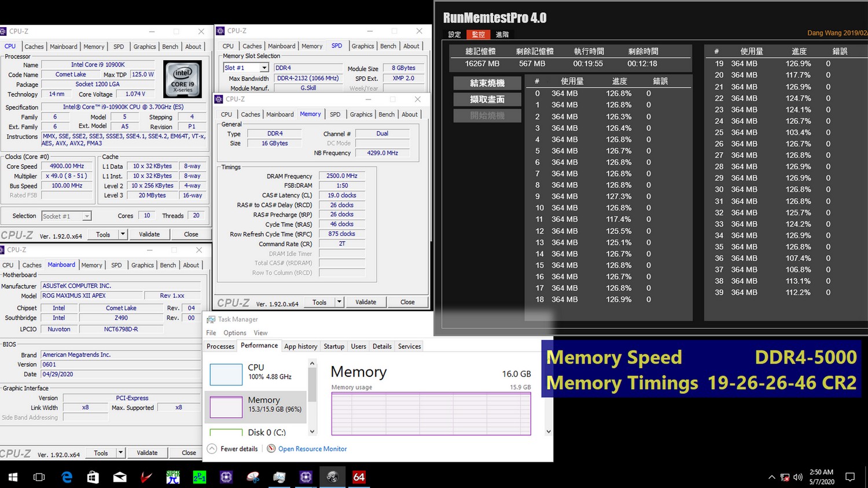
Task: Open the volume control in the tray
Action: point(798,478)
